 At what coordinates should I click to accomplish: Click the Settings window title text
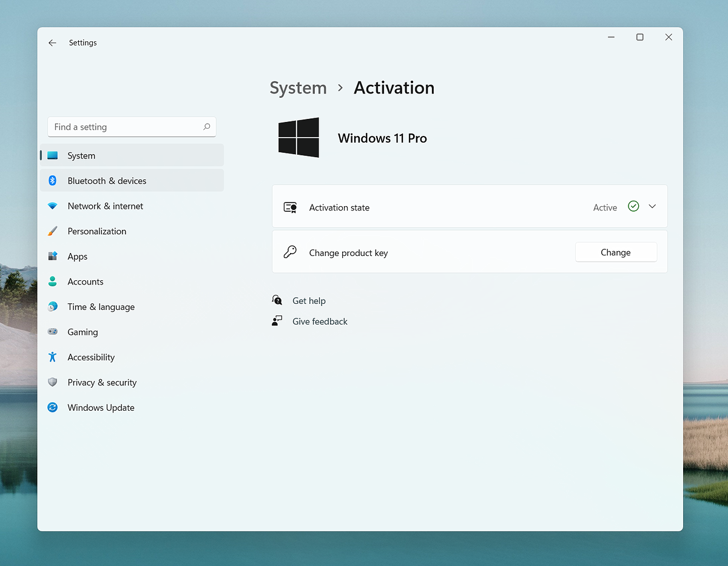tap(83, 43)
